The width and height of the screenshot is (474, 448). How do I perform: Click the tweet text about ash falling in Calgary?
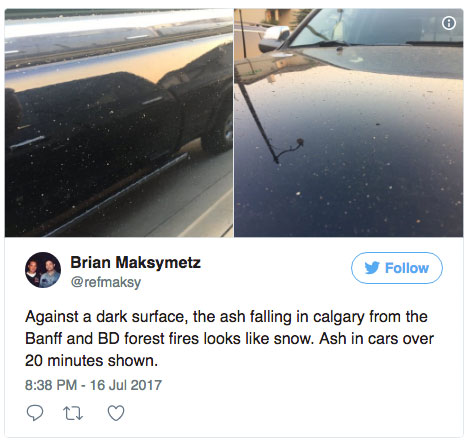tap(229, 339)
